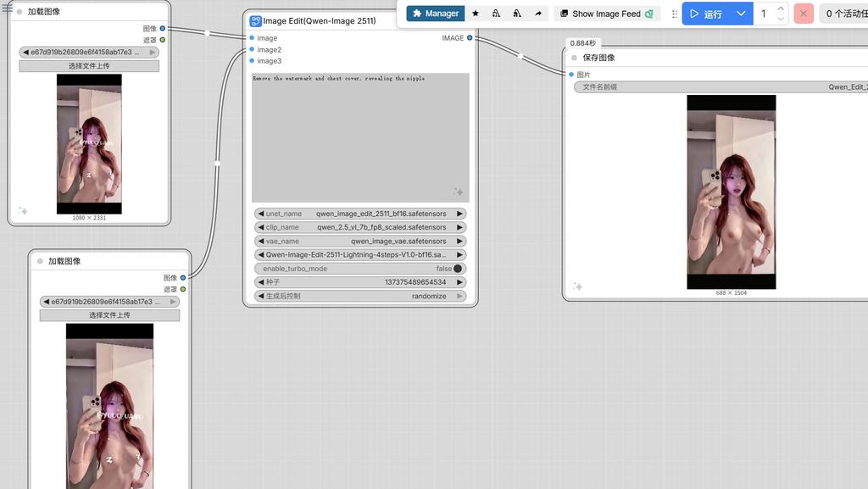This screenshot has height=489, width=868.
Task: Click the preview thumbnail in lower 加载图像 node
Action: coord(109,406)
